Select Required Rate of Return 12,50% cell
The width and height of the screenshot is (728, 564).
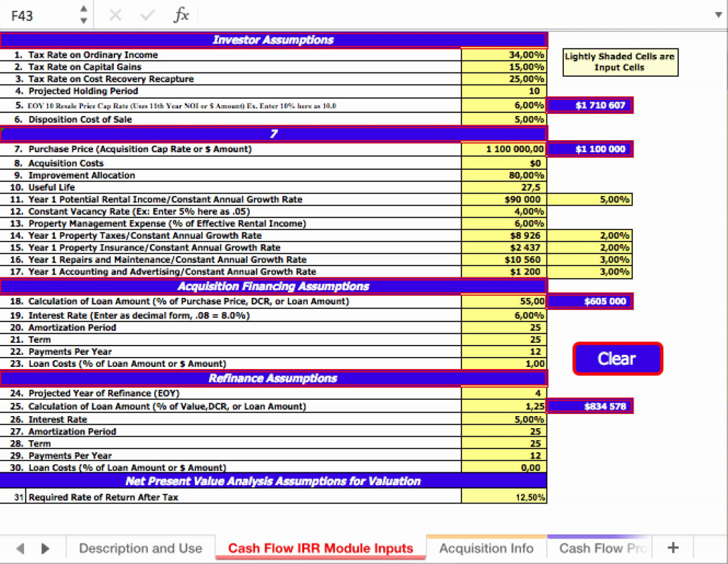(504, 496)
